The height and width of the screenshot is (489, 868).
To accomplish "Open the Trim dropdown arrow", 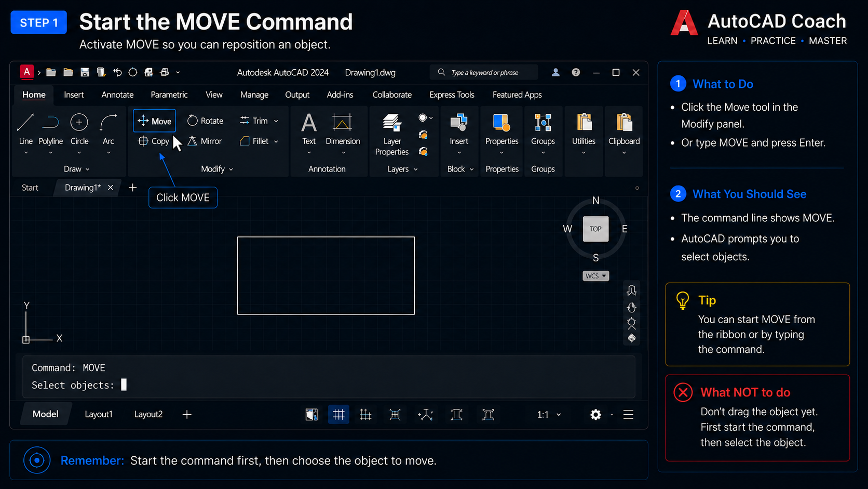I will (276, 121).
